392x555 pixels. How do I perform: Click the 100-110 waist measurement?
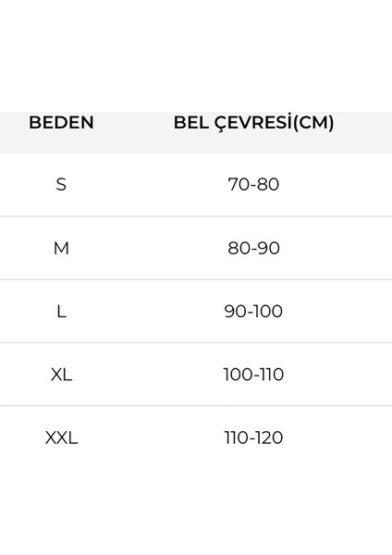tap(253, 375)
